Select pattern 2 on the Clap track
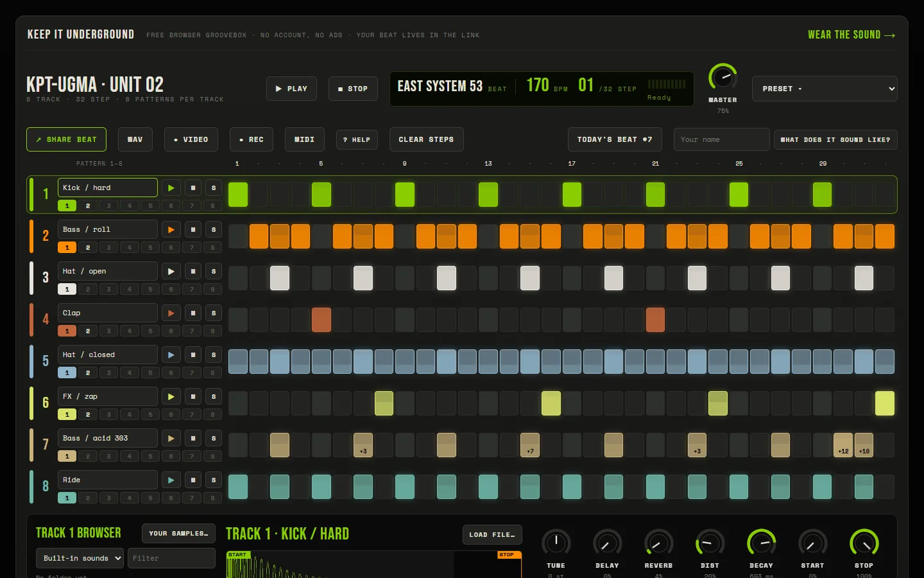 [88, 331]
